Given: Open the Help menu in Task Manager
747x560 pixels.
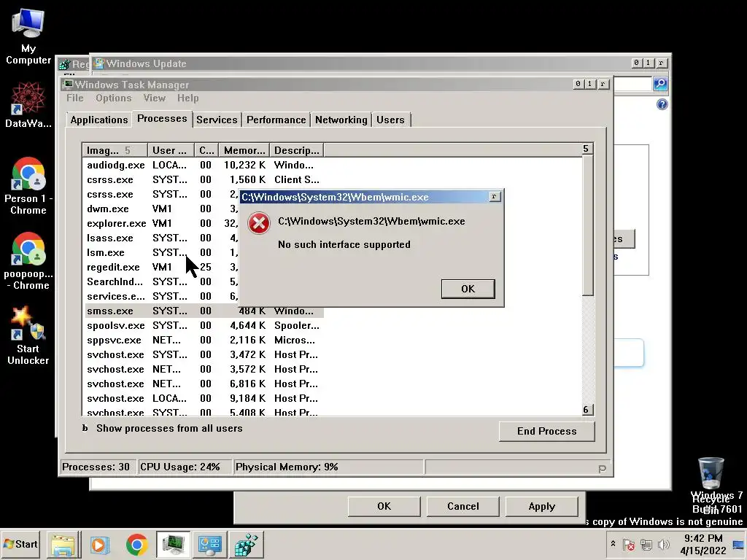Looking at the screenshot, I should click(x=187, y=98).
